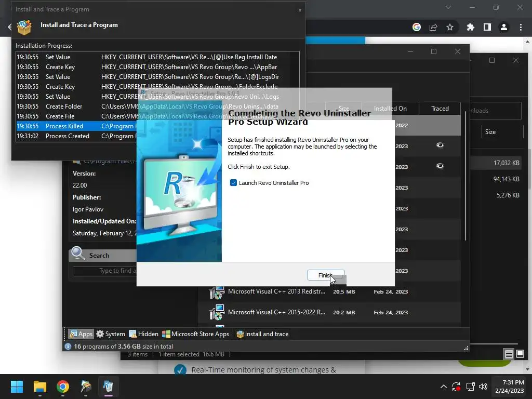The image size is (532, 399).
Task: Switch File Explorer to details view icon
Action: click(x=509, y=354)
